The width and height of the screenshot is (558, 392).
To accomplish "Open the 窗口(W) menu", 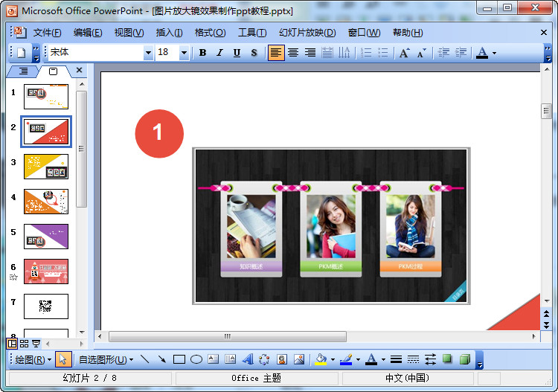I will (x=364, y=33).
